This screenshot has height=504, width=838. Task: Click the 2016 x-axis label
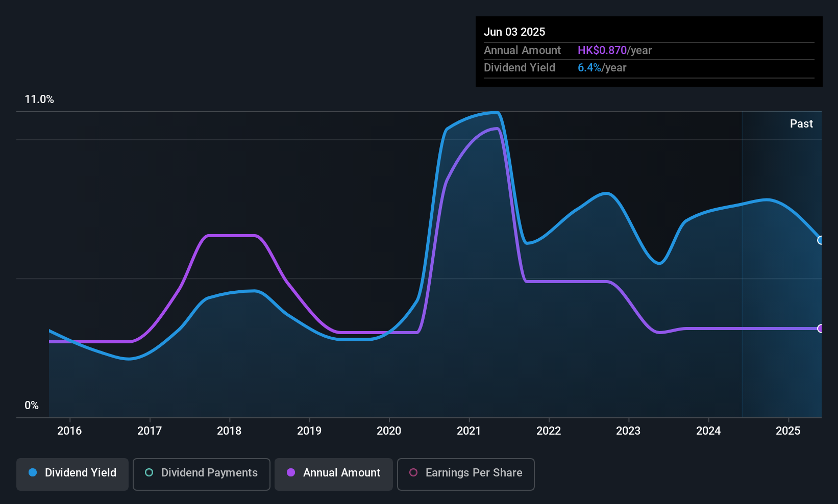tap(69, 431)
